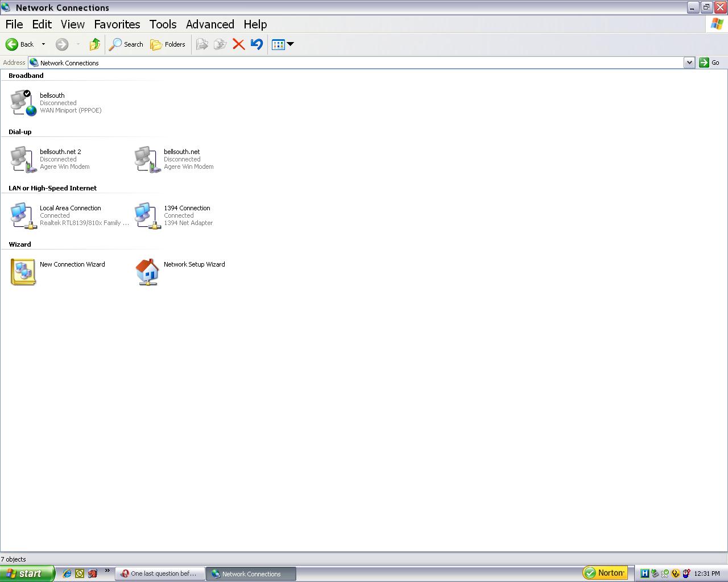The height and width of the screenshot is (582, 728).
Task: Expand the Forward history dropdown arrow
Action: (x=78, y=44)
